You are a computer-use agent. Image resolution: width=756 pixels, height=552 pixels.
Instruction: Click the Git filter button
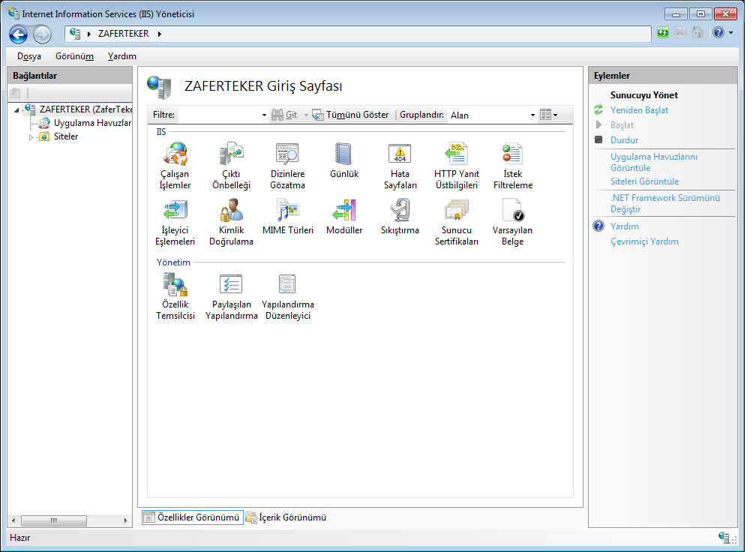pos(284,115)
